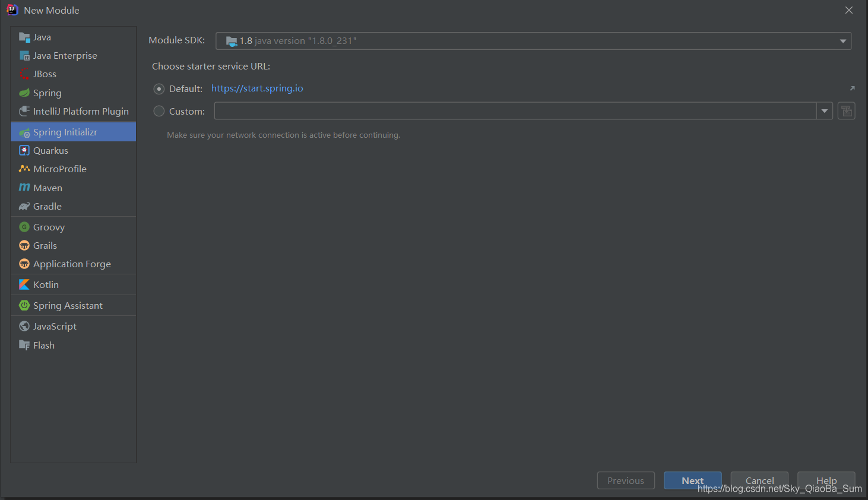Image resolution: width=868 pixels, height=500 pixels.
Task: Click the custom URL history button icon
Action: click(x=847, y=111)
